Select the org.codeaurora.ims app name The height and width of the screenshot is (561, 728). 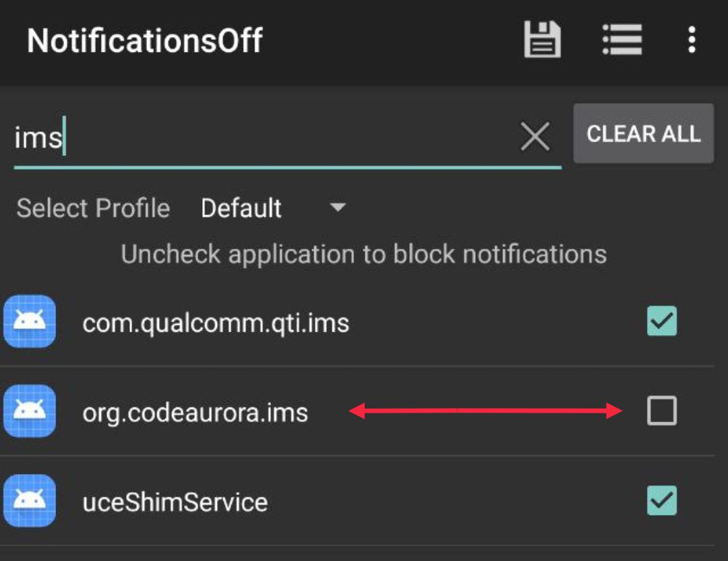tap(195, 413)
